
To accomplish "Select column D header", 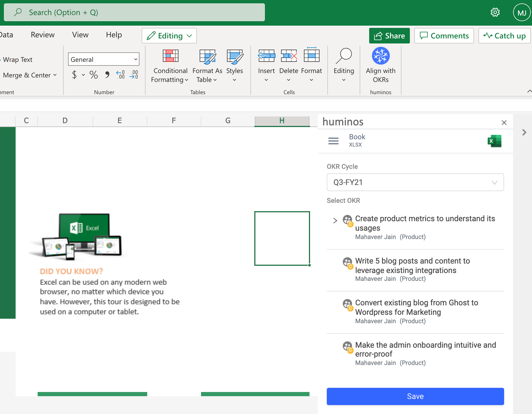I will (65, 121).
